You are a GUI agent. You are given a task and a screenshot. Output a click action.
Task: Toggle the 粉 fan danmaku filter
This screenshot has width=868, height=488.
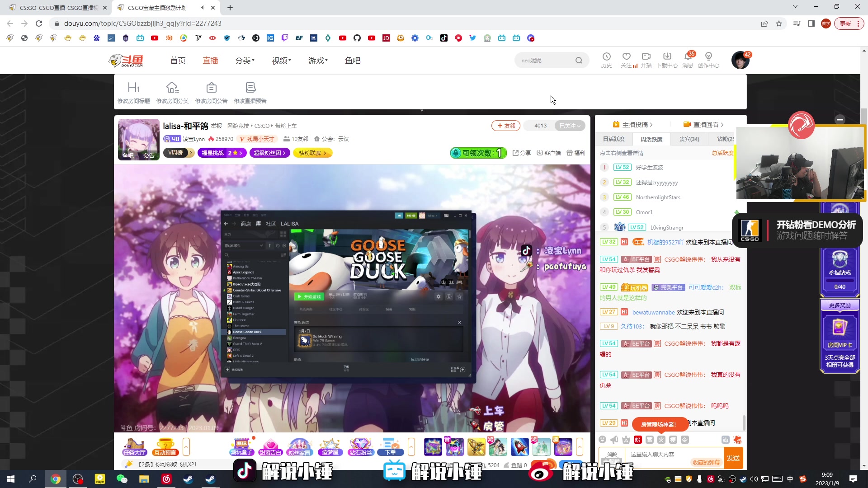637,440
